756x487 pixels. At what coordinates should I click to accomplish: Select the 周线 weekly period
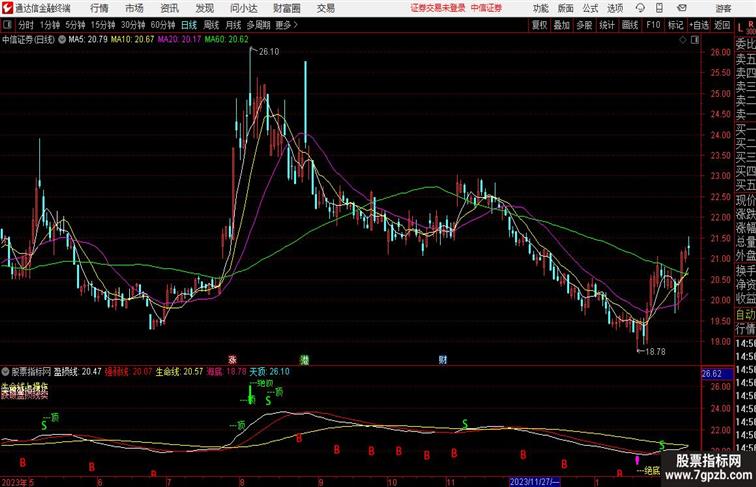(211, 25)
